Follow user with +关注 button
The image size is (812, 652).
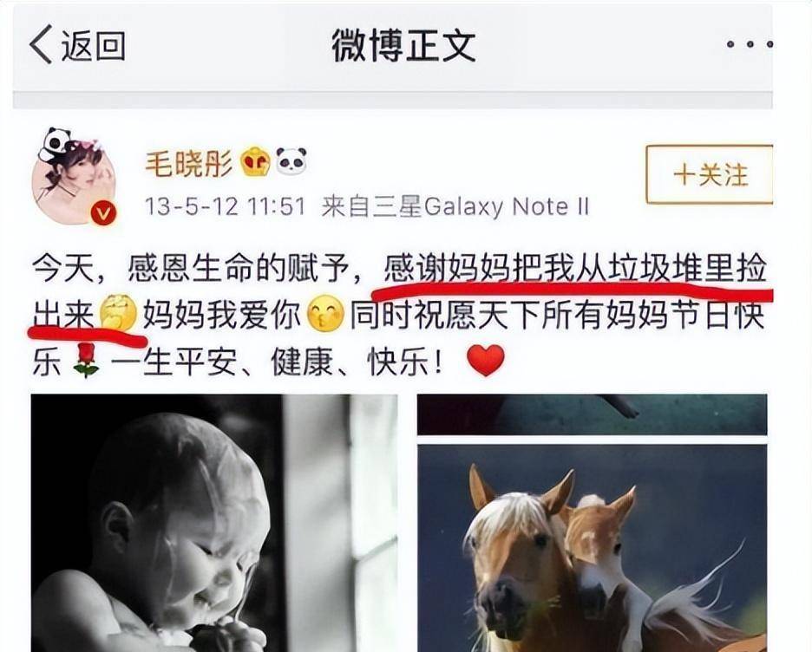coord(710,174)
